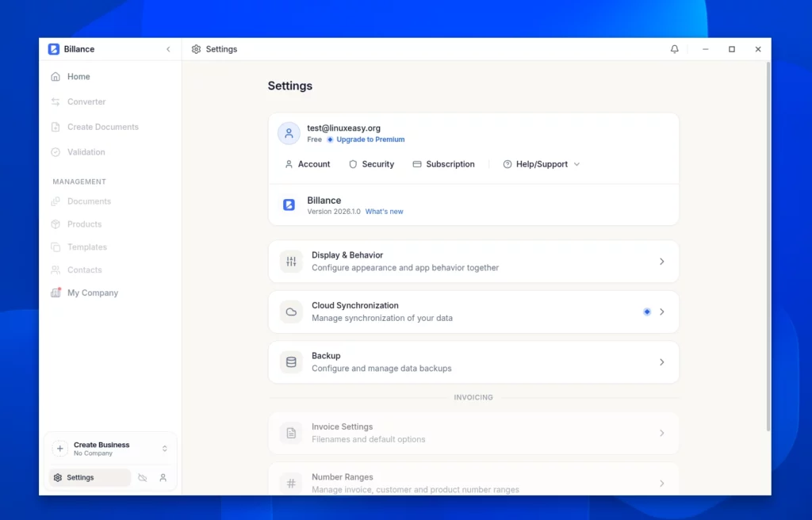Open Converter from the sidebar
812x520 pixels.
tap(111, 101)
